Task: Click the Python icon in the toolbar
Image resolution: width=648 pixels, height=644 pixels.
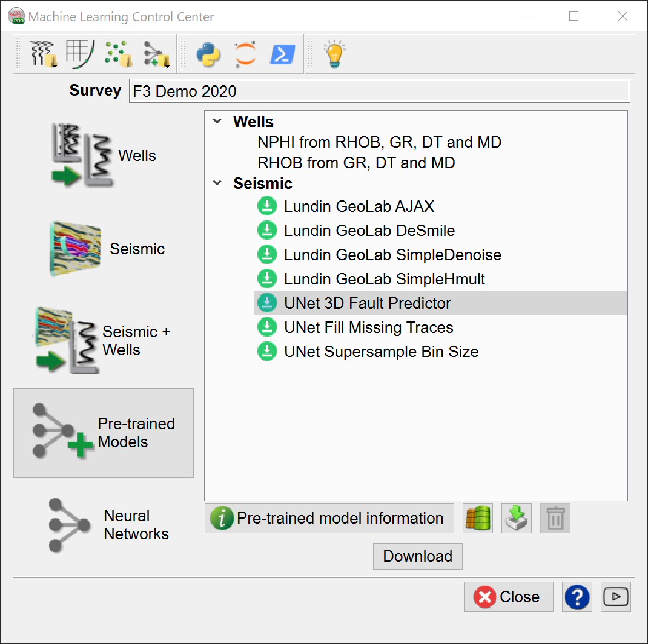Action: coord(208,54)
